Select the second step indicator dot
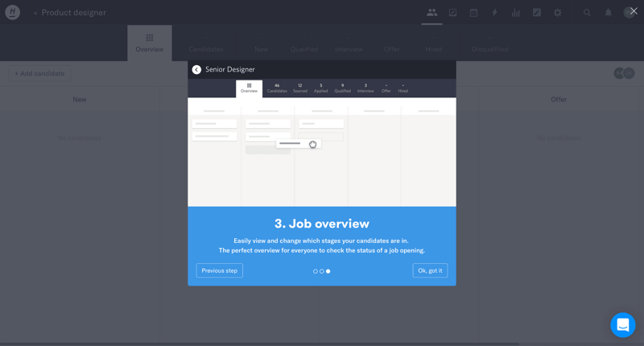Viewport: 644px width, 346px height. 321,271
